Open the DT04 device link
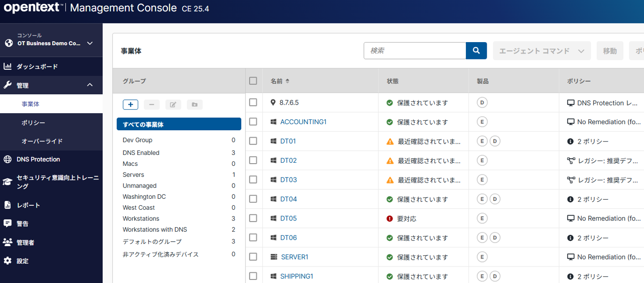This screenshot has width=644, height=283. tap(289, 199)
